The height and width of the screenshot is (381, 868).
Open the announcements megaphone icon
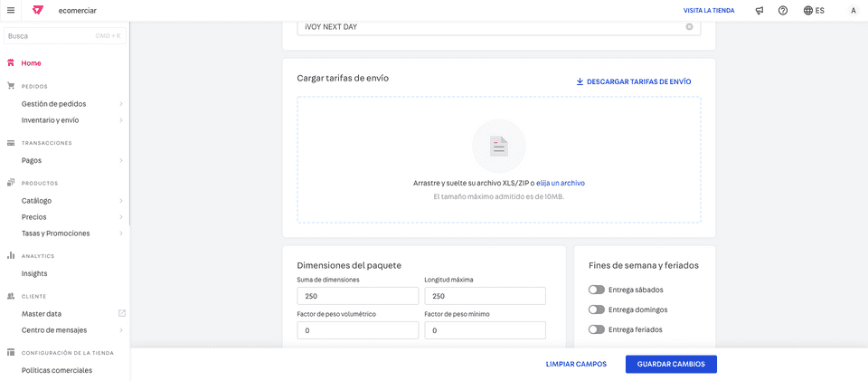click(759, 10)
